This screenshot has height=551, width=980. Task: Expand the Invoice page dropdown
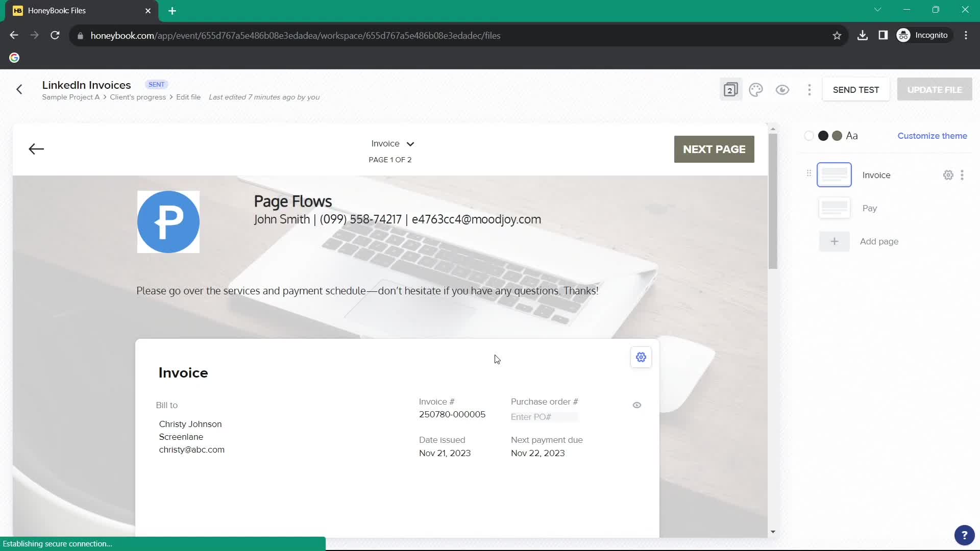[x=393, y=144]
